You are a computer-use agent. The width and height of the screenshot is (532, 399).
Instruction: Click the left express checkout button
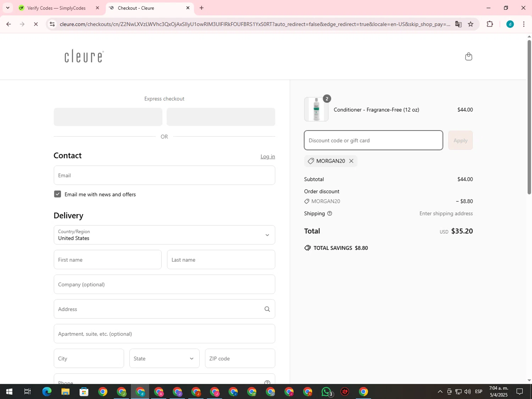click(x=108, y=117)
